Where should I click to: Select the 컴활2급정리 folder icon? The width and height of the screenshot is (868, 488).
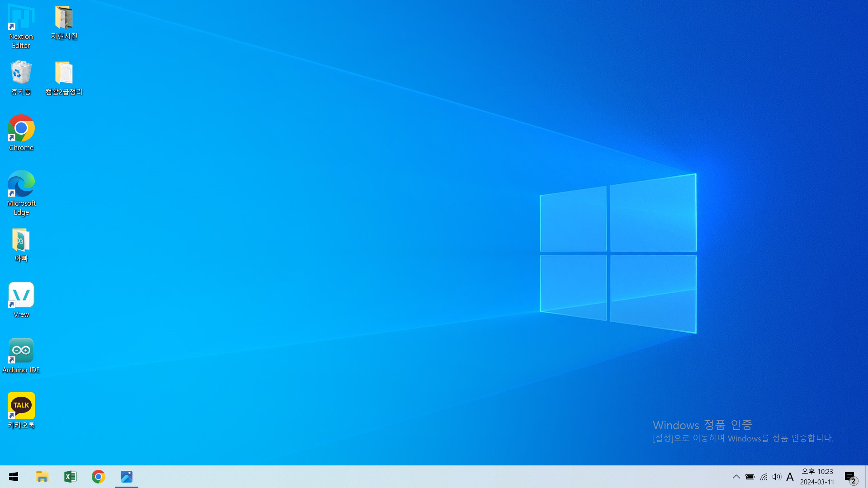click(64, 78)
